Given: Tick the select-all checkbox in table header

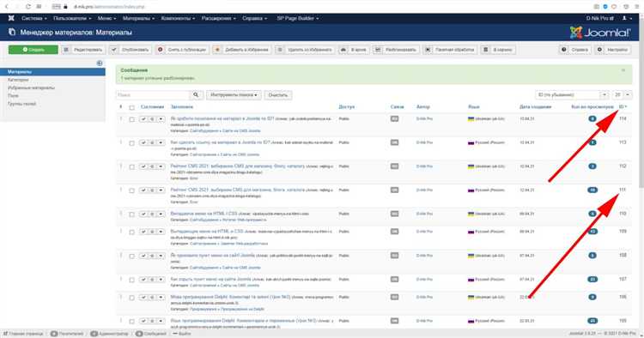Looking at the screenshot, I should pyautogui.click(x=131, y=107).
